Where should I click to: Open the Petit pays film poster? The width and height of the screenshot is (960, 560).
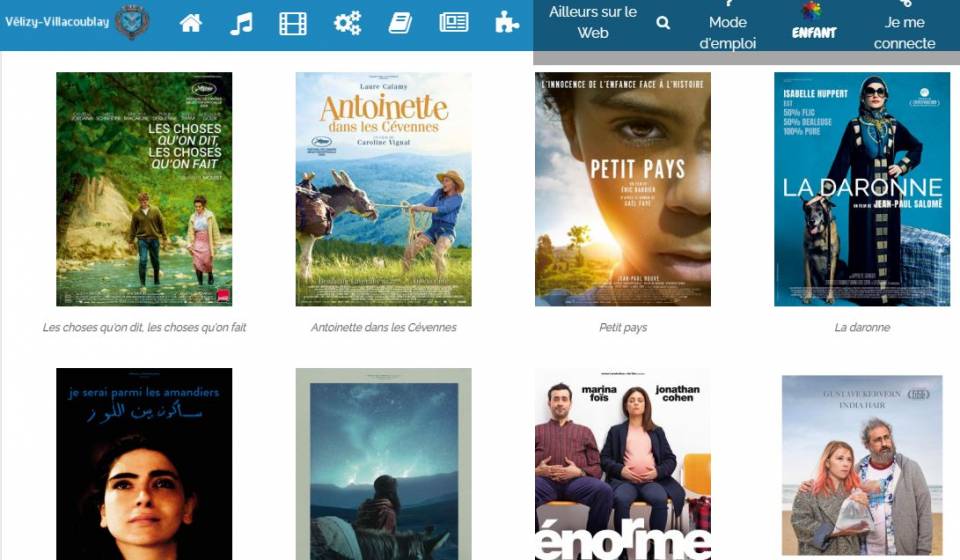click(x=623, y=189)
